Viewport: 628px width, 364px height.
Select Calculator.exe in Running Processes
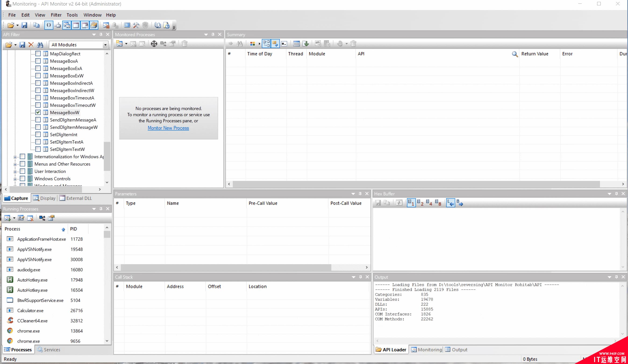[53, 311]
